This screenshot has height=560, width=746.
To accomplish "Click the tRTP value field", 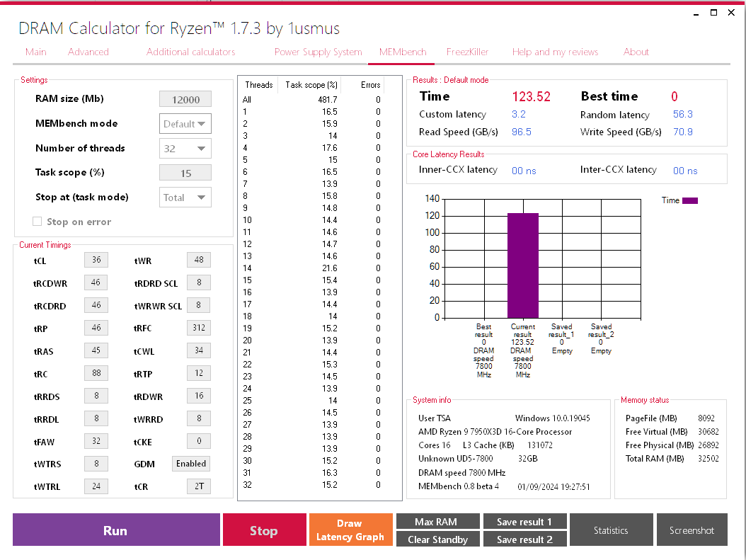I will tap(199, 373).
